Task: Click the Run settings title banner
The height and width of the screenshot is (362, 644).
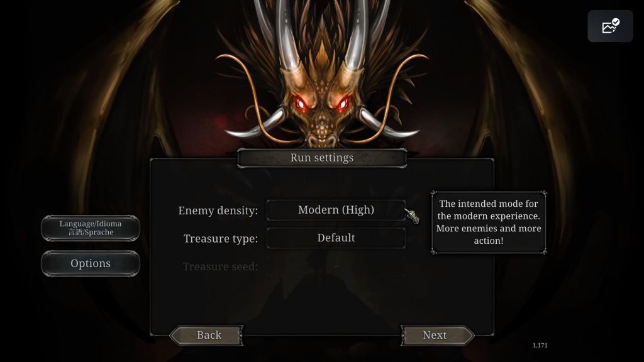Action: [x=322, y=158]
